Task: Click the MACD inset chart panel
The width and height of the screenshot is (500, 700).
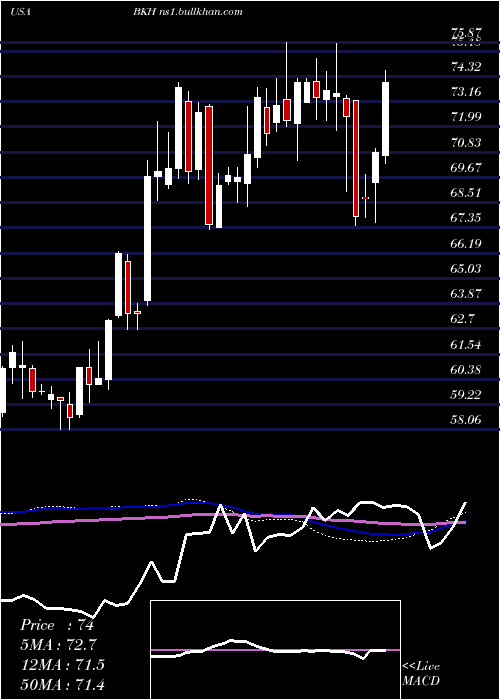Action: coord(275,650)
